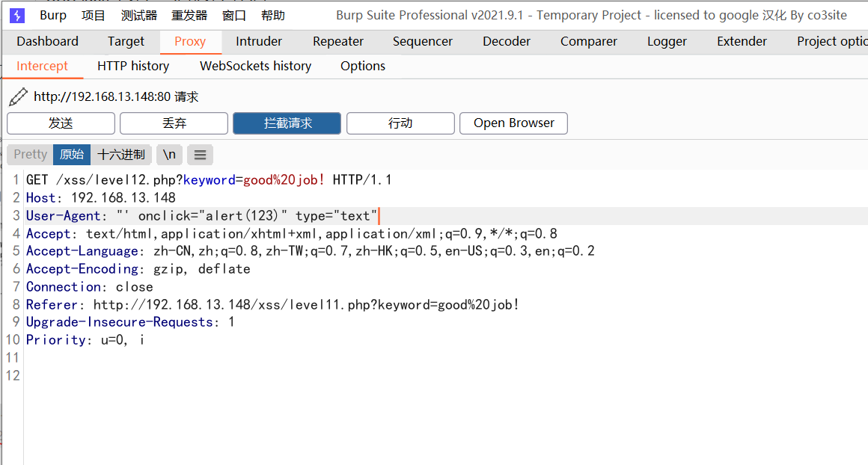Click the good%20job! value in the GET line
The width and height of the screenshot is (868, 465).
284,180
